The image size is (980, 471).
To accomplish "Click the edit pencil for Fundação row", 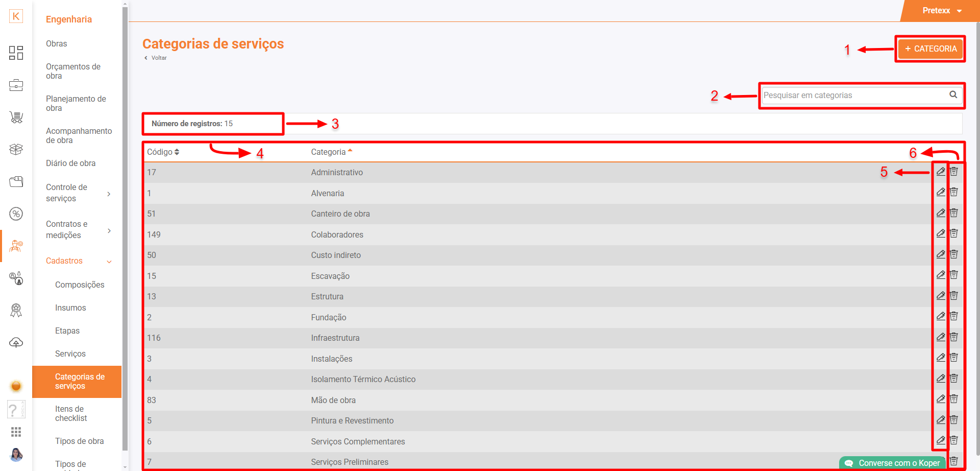I will point(940,316).
